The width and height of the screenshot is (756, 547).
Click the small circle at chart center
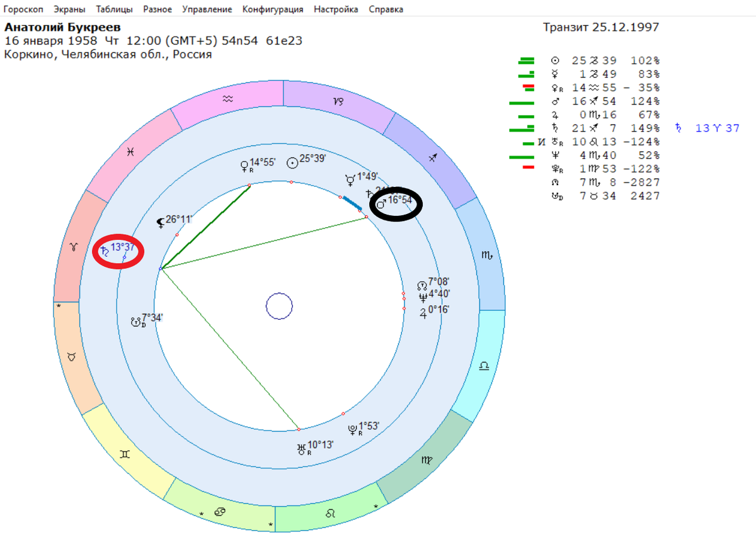click(x=279, y=307)
